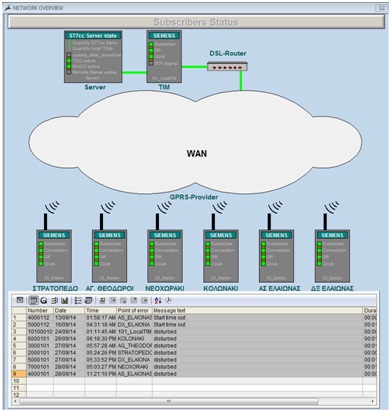The height and width of the screenshot is (410, 389).
Task: Select the ΚΟΛΩΝΑΚΙ station module
Action: coord(221,256)
